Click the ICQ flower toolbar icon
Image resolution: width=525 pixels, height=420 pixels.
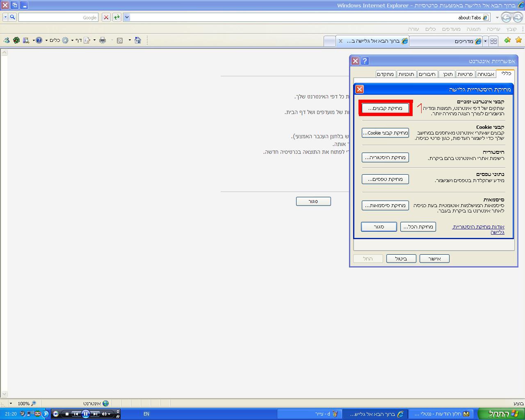pyautogui.click(x=16, y=40)
